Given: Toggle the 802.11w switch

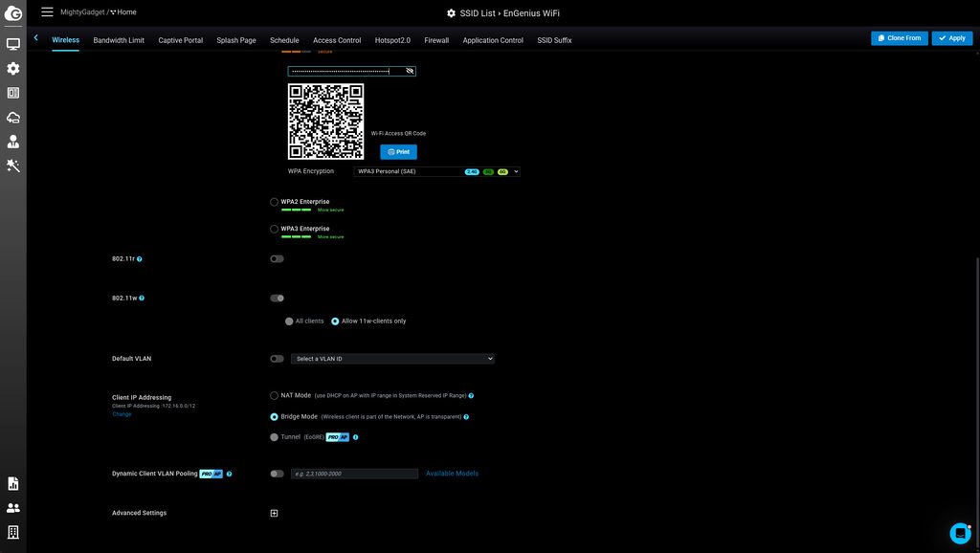Looking at the screenshot, I should click(277, 299).
